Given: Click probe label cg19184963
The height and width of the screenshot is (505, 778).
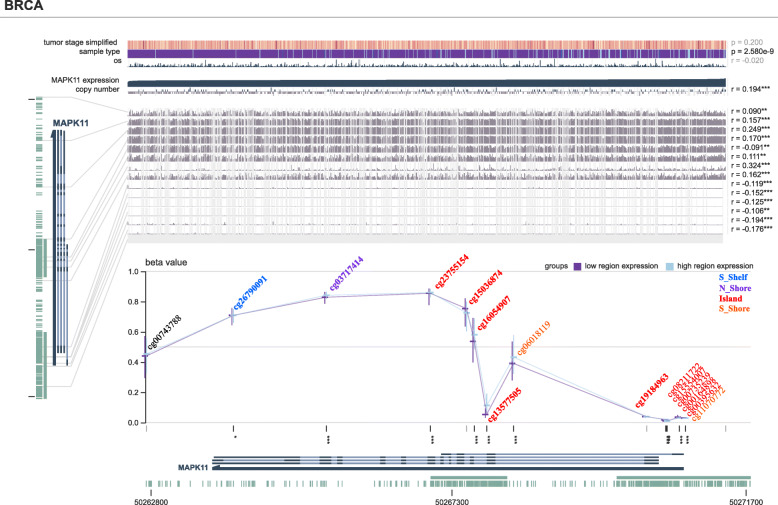Looking at the screenshot, I should (652, 391).
